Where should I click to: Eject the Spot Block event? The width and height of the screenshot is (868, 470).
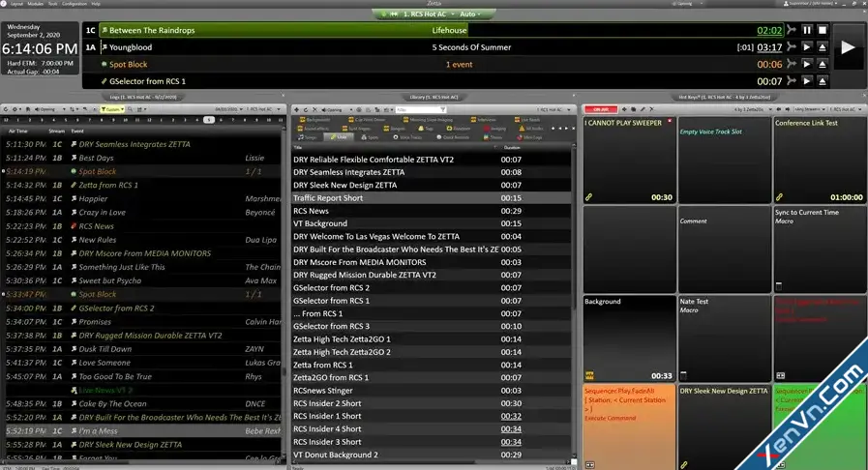coord(823,64)
